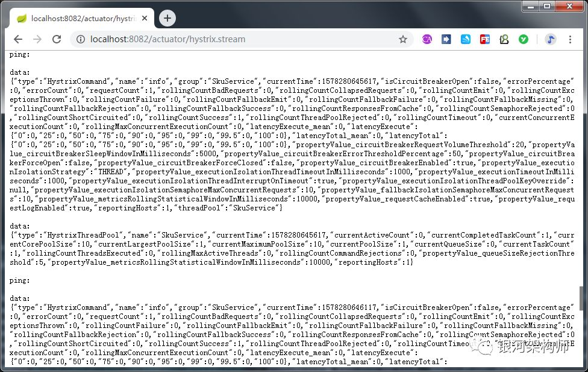The width and height of the screenshot is (588, 372).
Task: Click text "threadPool":"SkuService"}
Action: click(x=228, y=208)
